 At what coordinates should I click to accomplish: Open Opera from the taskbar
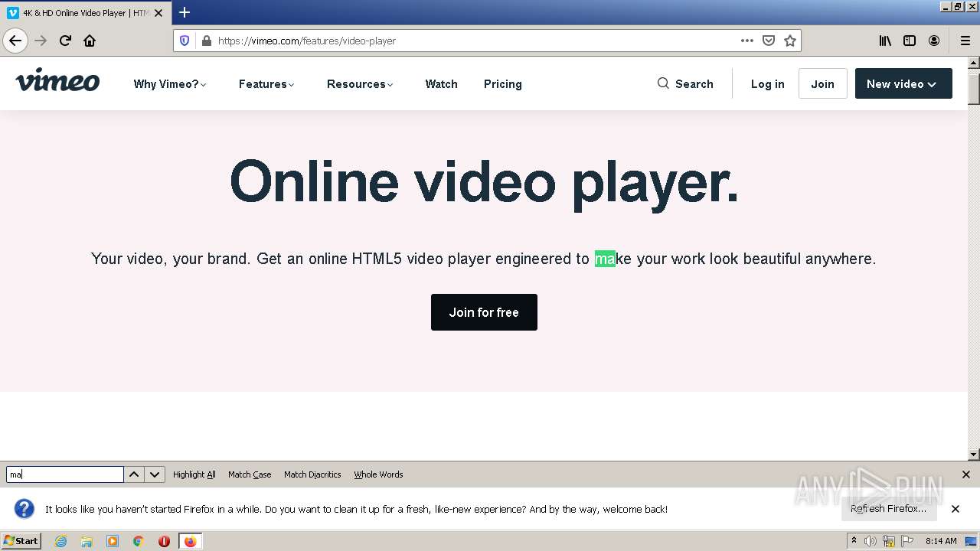164,541
